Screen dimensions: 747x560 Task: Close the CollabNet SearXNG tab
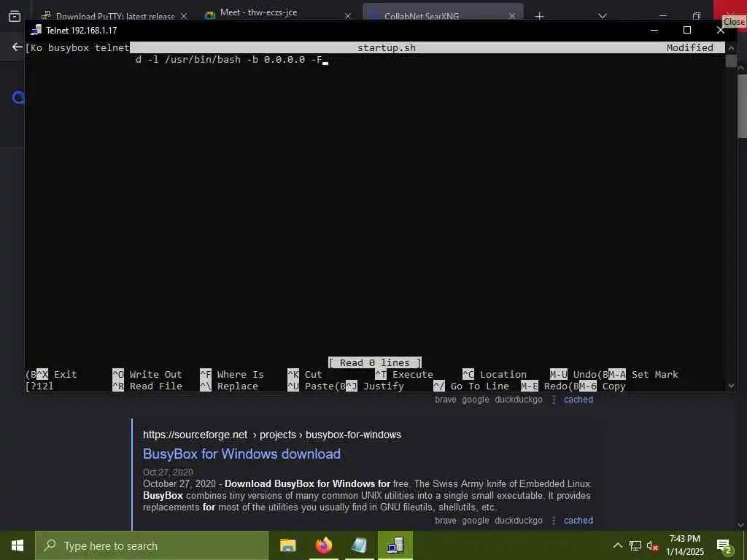coord(512,16)
